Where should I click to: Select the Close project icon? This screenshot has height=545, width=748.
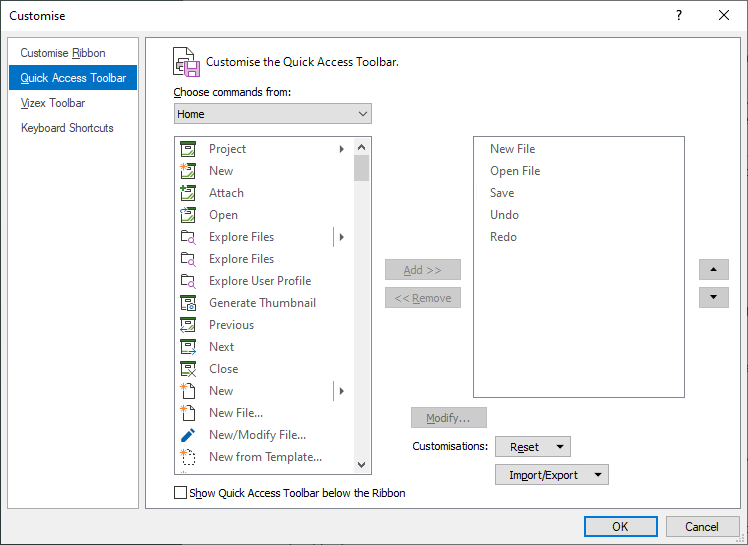[x=188, y=368]
